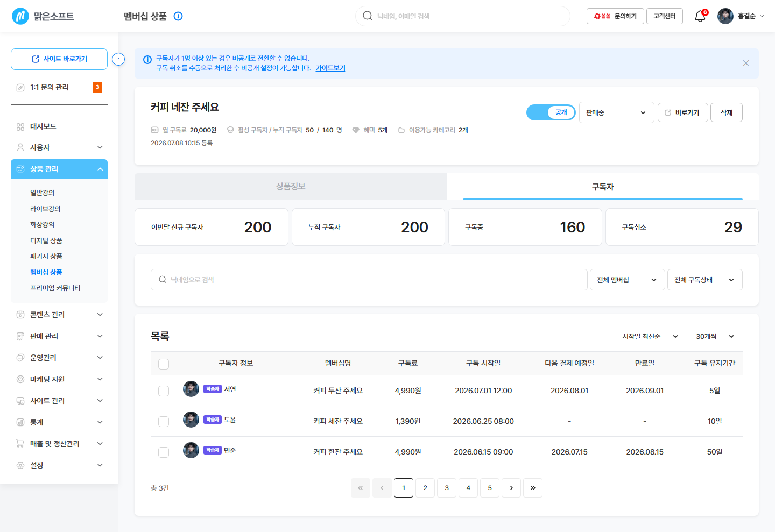Click the 콘텐츠 관리 icon
Screen dimensions: 775x532
[x=20, y=315]
